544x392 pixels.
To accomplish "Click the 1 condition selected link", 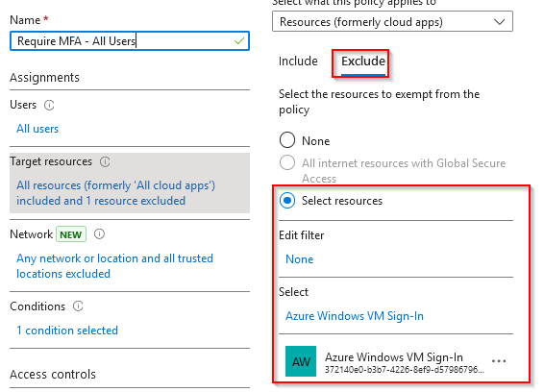I will tap(67, 331).
